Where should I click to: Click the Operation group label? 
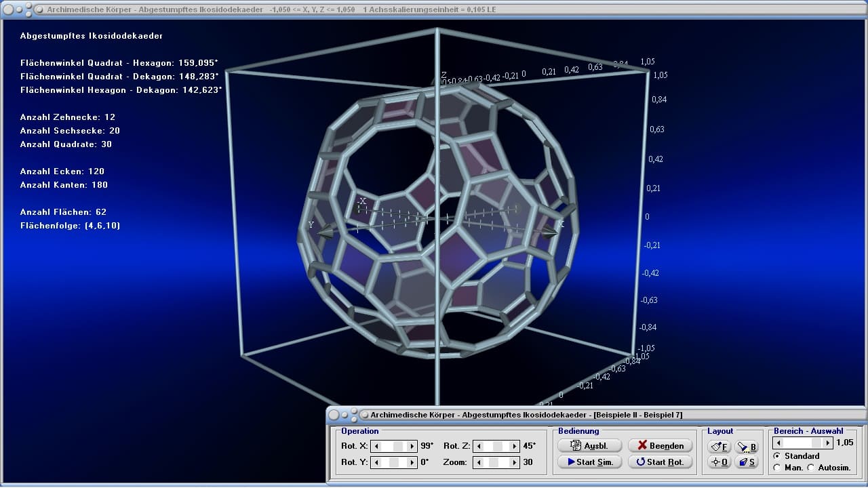point(360,431)
